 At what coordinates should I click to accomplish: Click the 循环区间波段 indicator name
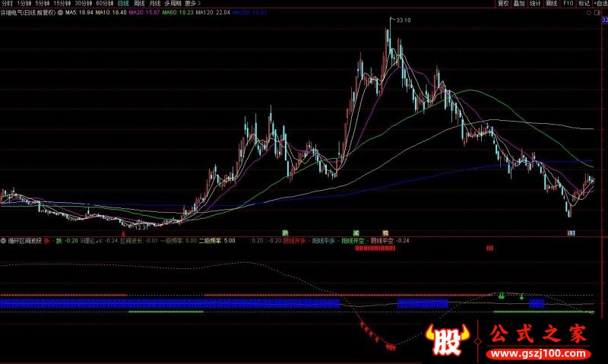coord(25,241)
